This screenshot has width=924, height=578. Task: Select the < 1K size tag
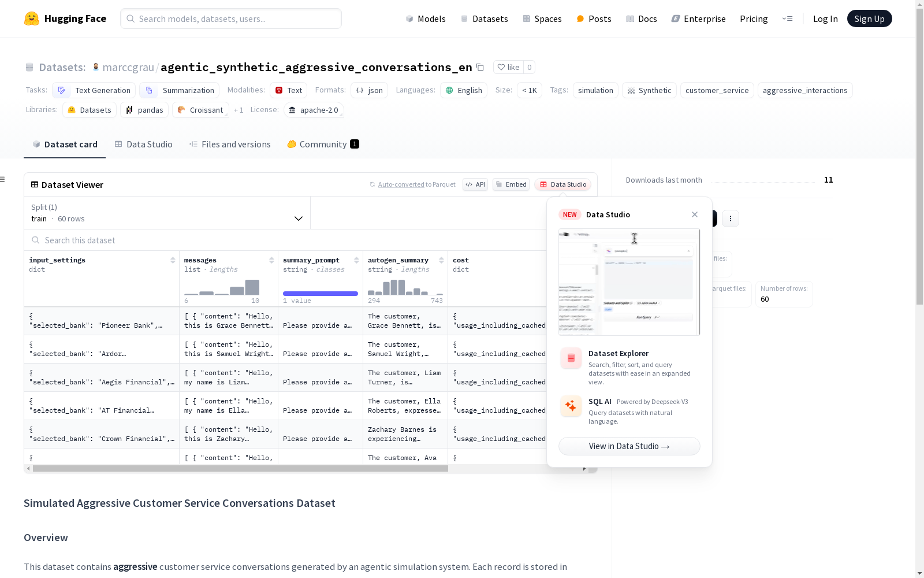(x=530, y=90)
